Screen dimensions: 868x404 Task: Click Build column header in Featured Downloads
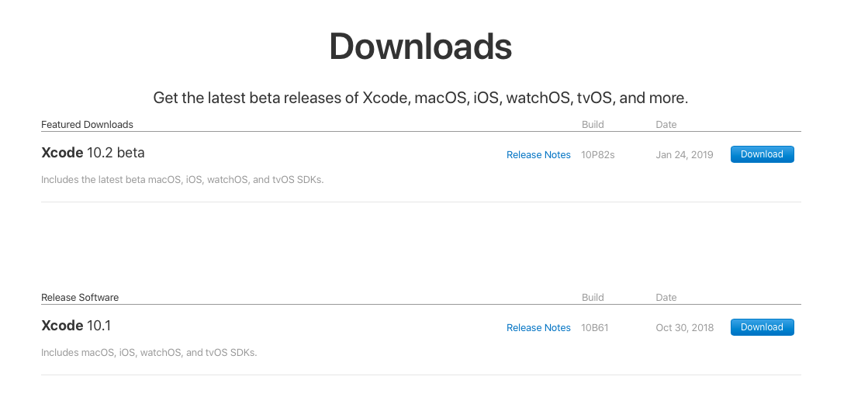[x=593, y=125]
